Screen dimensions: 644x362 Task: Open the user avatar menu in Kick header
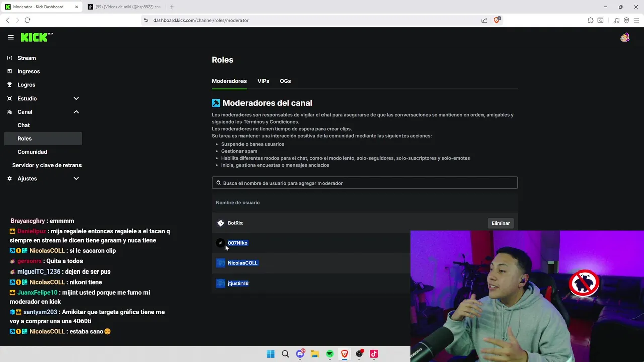pos(625,37)
